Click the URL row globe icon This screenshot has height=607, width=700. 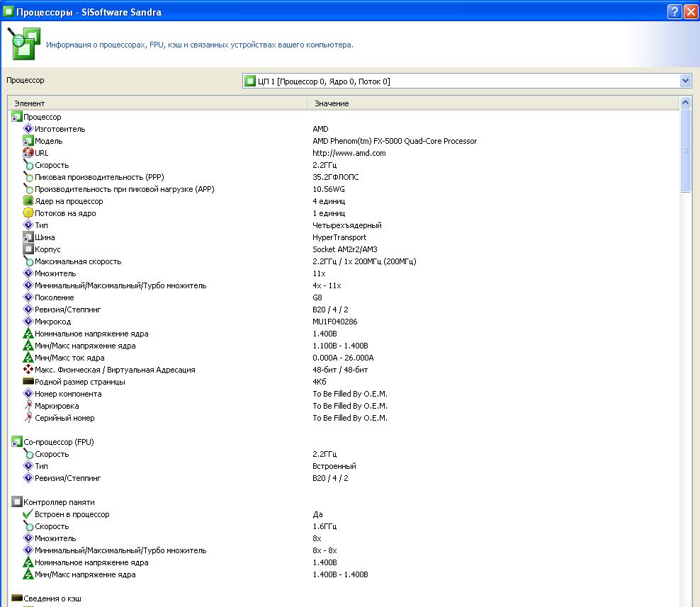pyautogui.click(x=28, y=153)
